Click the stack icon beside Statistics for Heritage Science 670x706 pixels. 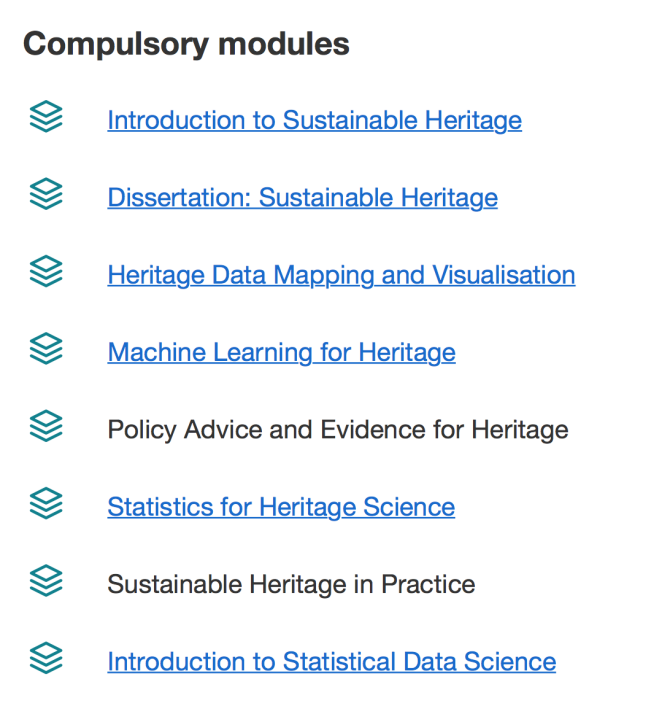tap(46, 503)
